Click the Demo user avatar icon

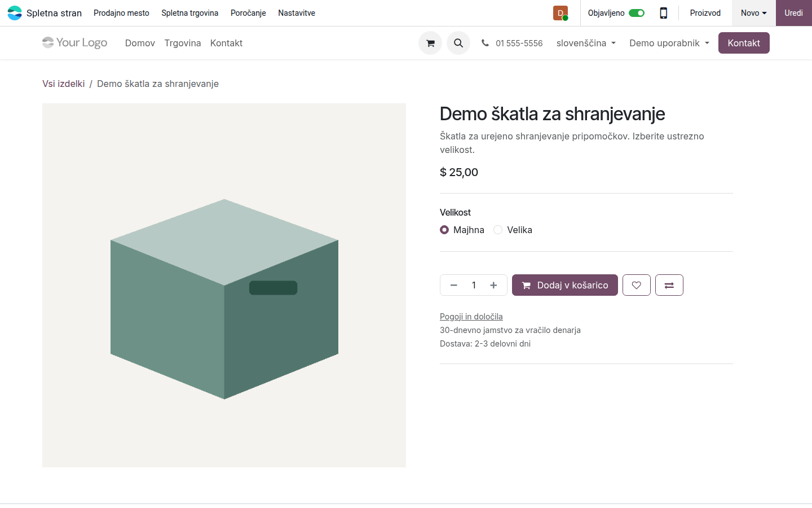[x=561, y=13]
